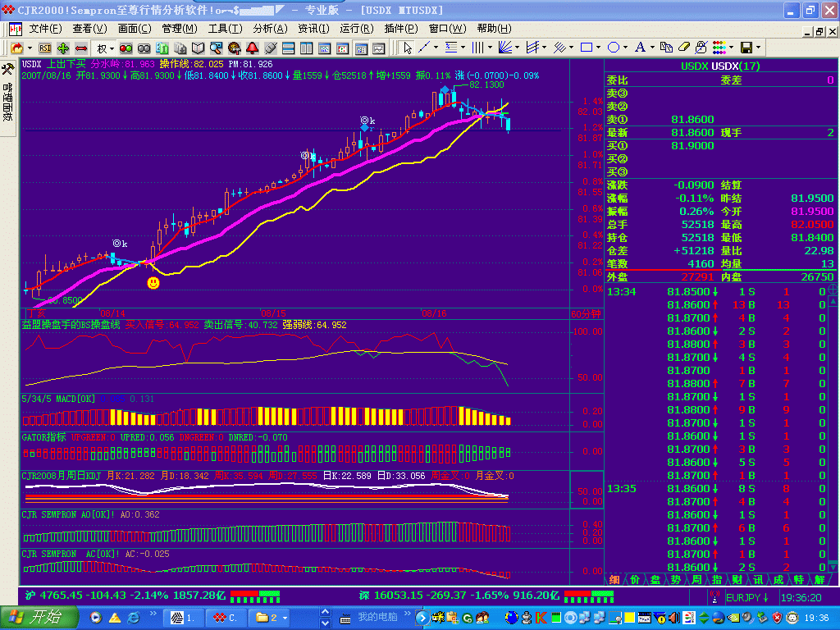
Task: Switch to the 讯 tab at bottom right
Action: pos(758,580)
